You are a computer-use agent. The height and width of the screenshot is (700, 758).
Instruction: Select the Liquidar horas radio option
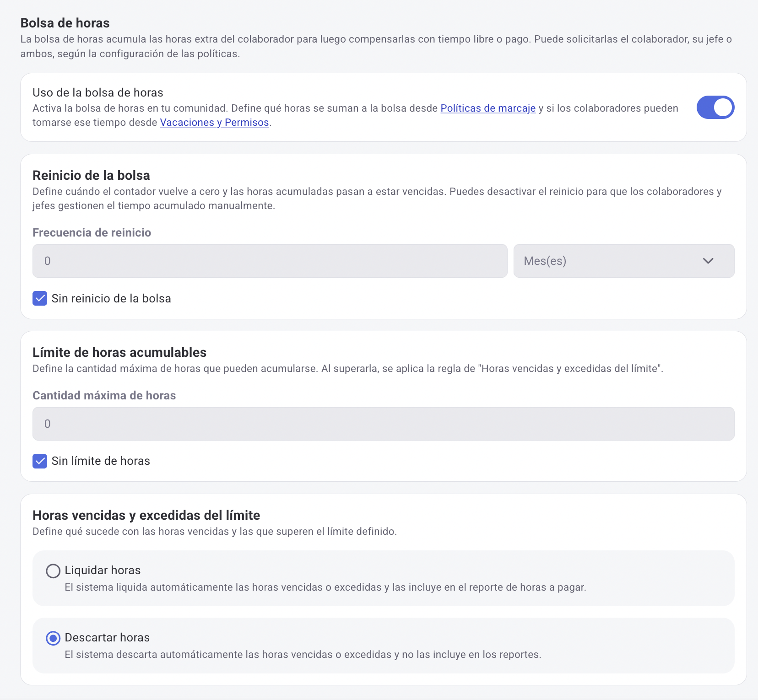point(53,571)
